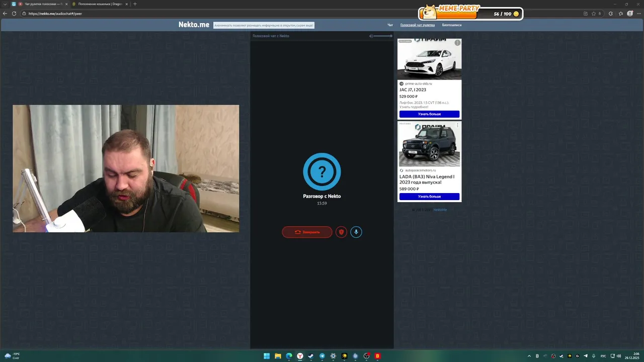Click the Nekto.me site logo

coord(194,25)
